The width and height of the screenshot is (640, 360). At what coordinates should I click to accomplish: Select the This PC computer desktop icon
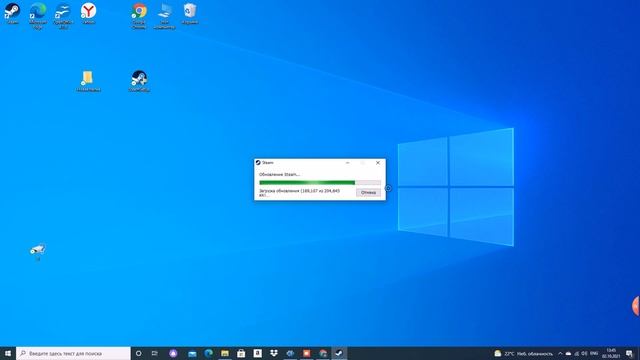tap(164, 16)
